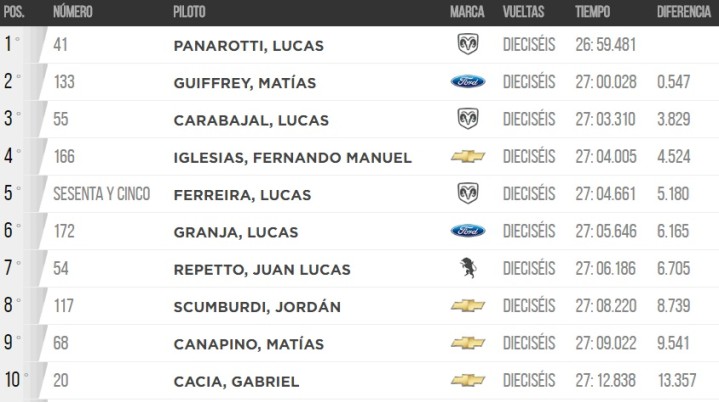The height and width of the screenshot is (403, 719).
Task: Click the NÚMERO column header
Action: click(x=73, y=12)
